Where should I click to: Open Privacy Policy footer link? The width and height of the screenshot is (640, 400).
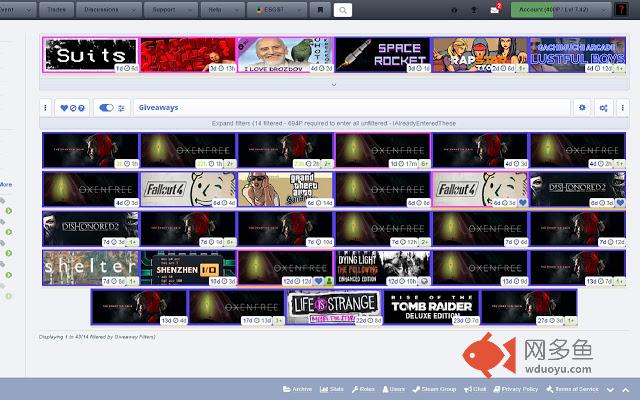click(516, 389)
